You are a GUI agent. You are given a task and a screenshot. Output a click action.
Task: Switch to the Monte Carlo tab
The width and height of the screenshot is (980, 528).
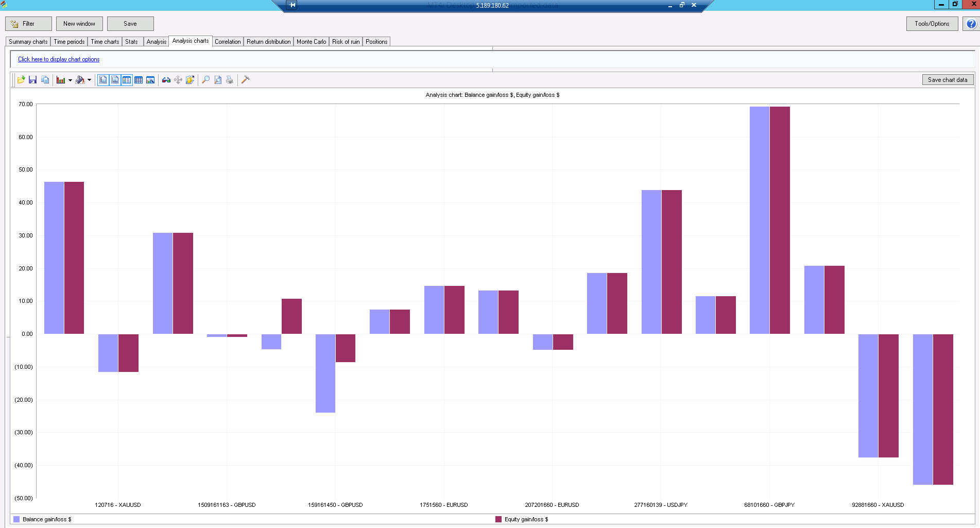tap(311, 42)
